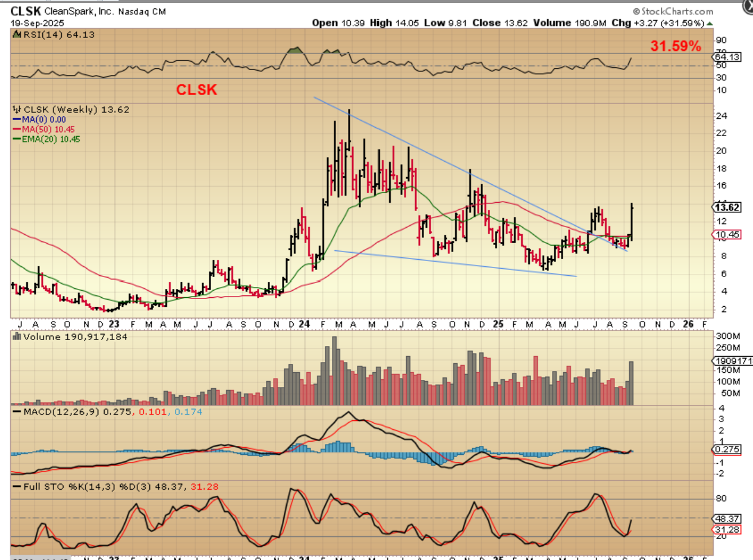The height and width of the screenshot is (560, 753).
Task: Click the 300M volume axis label
Action: 729,336
